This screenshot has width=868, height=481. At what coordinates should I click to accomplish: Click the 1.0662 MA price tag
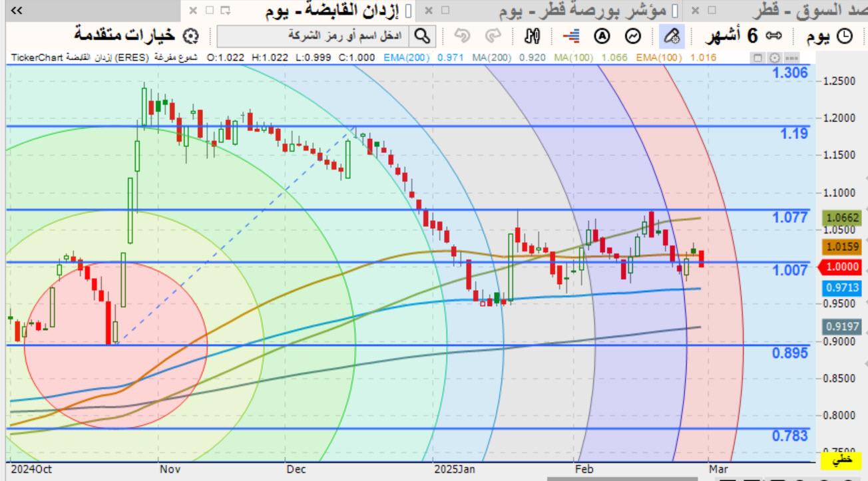click(842, 218)
